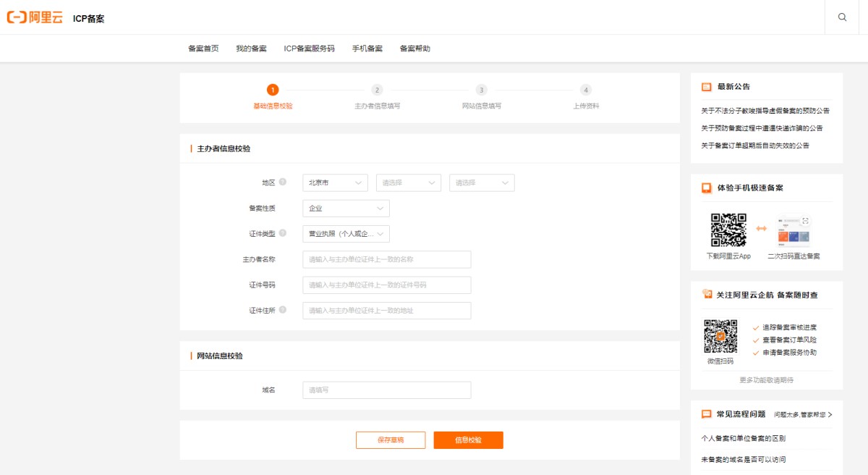This screenshot has height=475, width=868.
Task: Click into the 主办者名称 text field
Action: (x=386, y=259)
